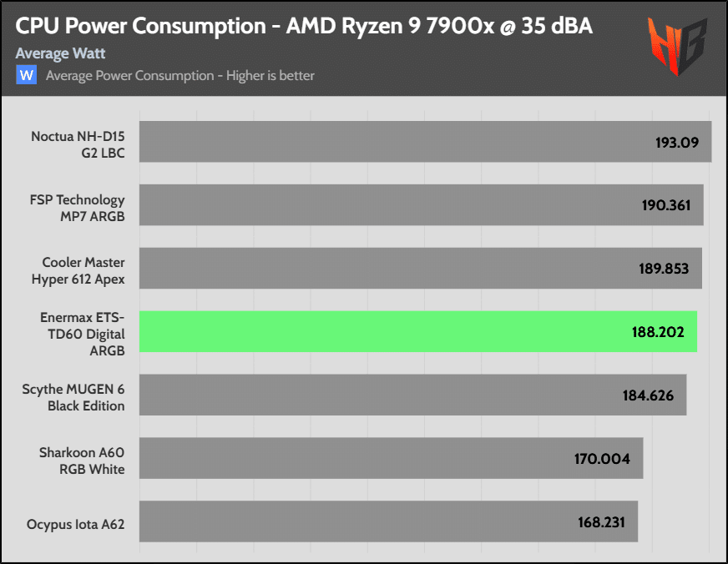Screen dimensions: 728x564
Task: Click the 184.626 value label
Action: coord(648,395)
